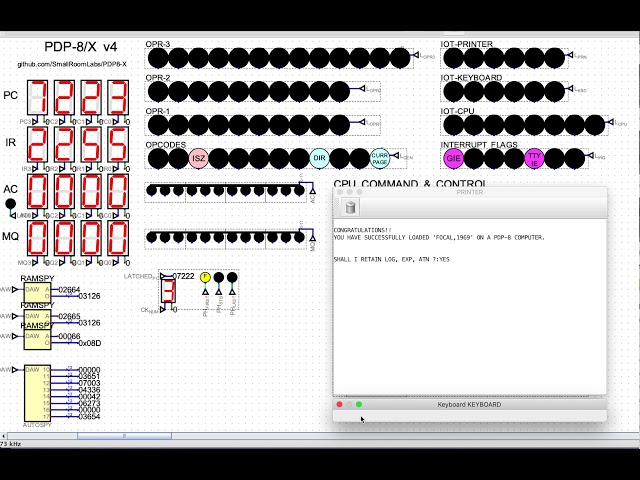
Task: Click the first digit of PC display
Action: click(38, 97)
